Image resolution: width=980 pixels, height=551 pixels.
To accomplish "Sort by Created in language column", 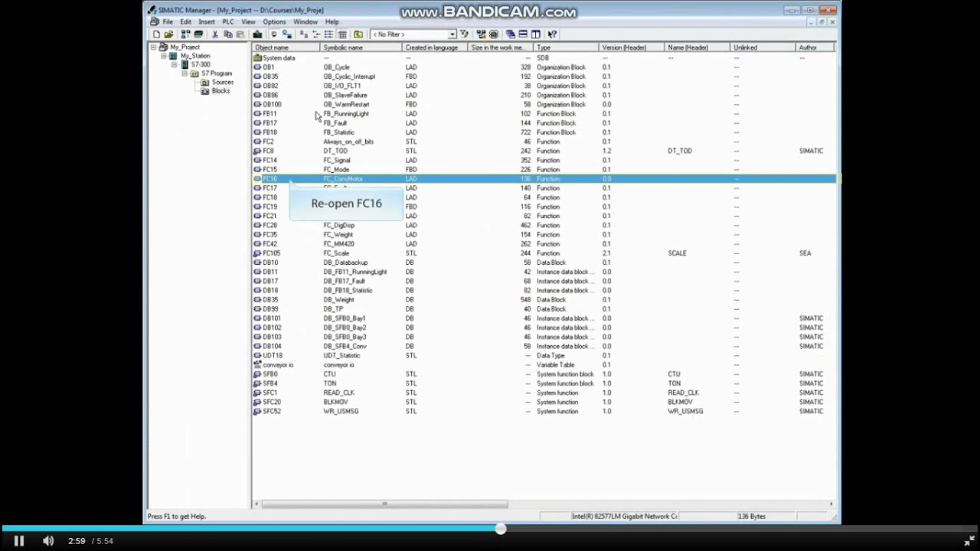I will (x=435, y=47).
